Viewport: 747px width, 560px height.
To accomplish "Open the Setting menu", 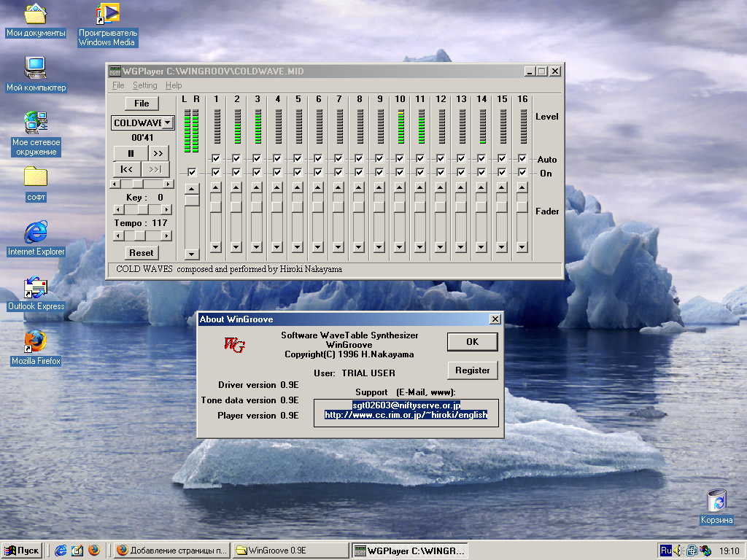I will [x=144, y=85].
